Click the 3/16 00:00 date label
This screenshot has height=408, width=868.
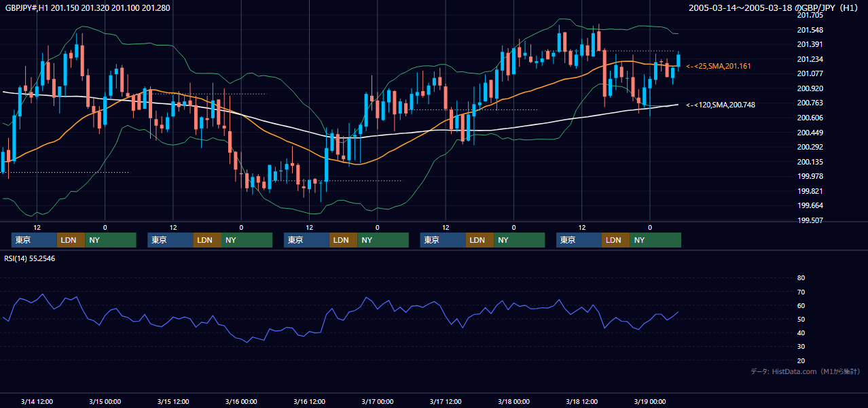241,402
